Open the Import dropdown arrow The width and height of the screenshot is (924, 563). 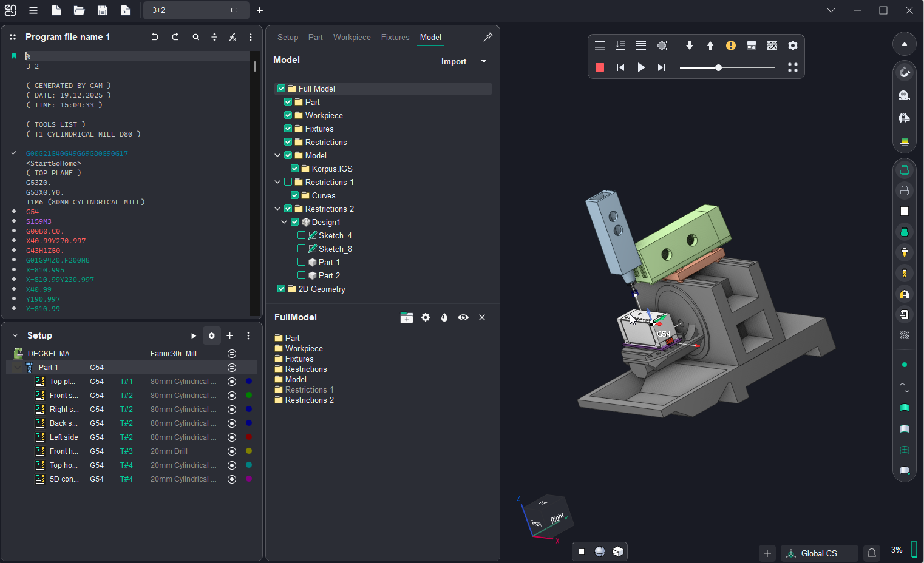click(x=484, y=61)
